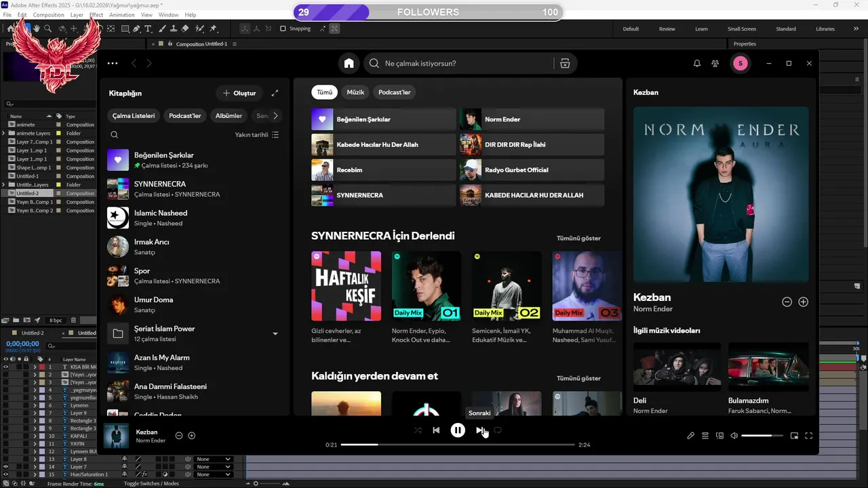Screen dimensions: 868x488
Task: Go to the previous track
Action: click(x=436, y=430)
